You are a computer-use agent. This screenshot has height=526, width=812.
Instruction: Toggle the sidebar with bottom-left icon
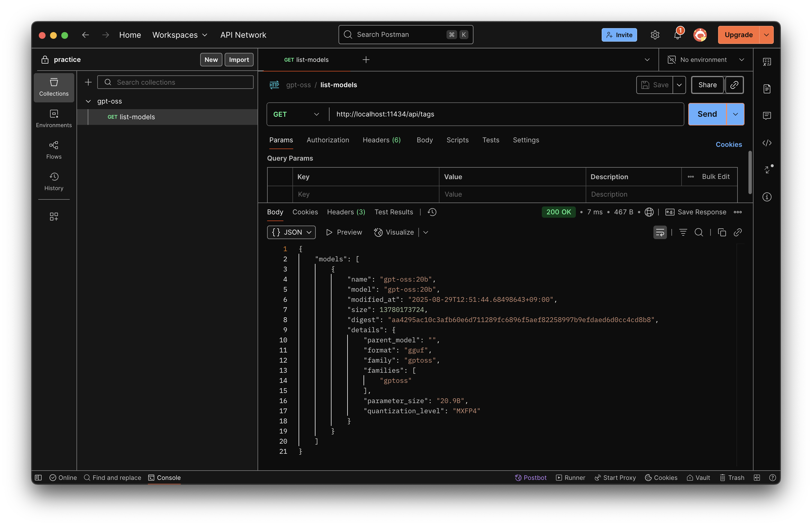pos(39,478)
